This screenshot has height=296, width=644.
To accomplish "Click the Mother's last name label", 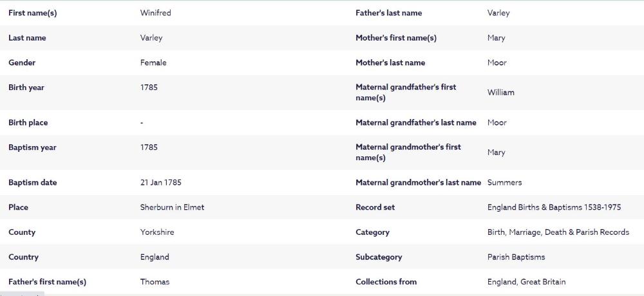I will [390, 62].
